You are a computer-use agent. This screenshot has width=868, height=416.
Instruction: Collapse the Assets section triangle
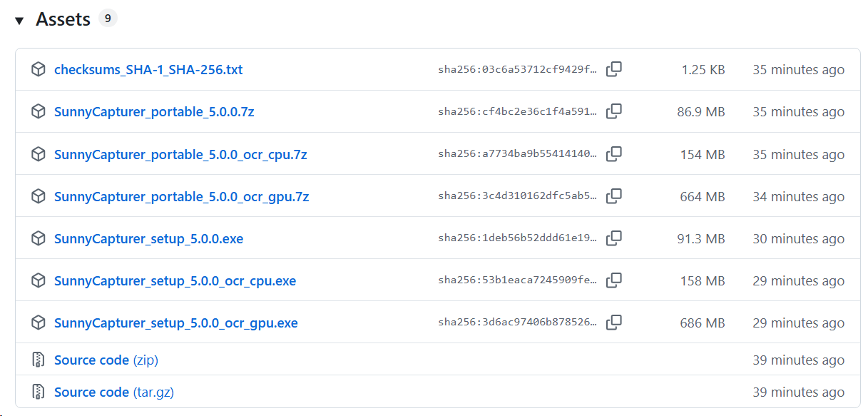[19, 21]
